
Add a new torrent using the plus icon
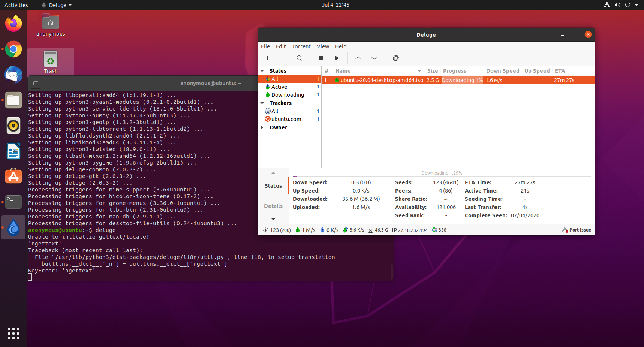[x=267, y=58]
